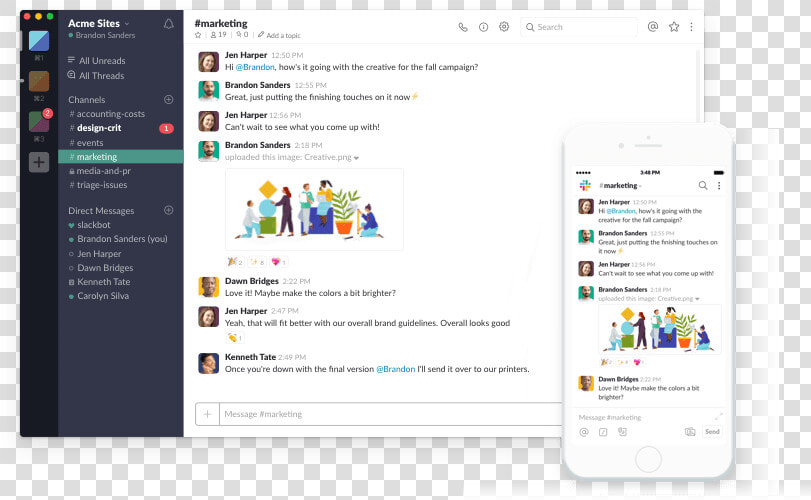Open slash commands icon on phone
This screenshot has height=500, width=811.
point(603,432)
